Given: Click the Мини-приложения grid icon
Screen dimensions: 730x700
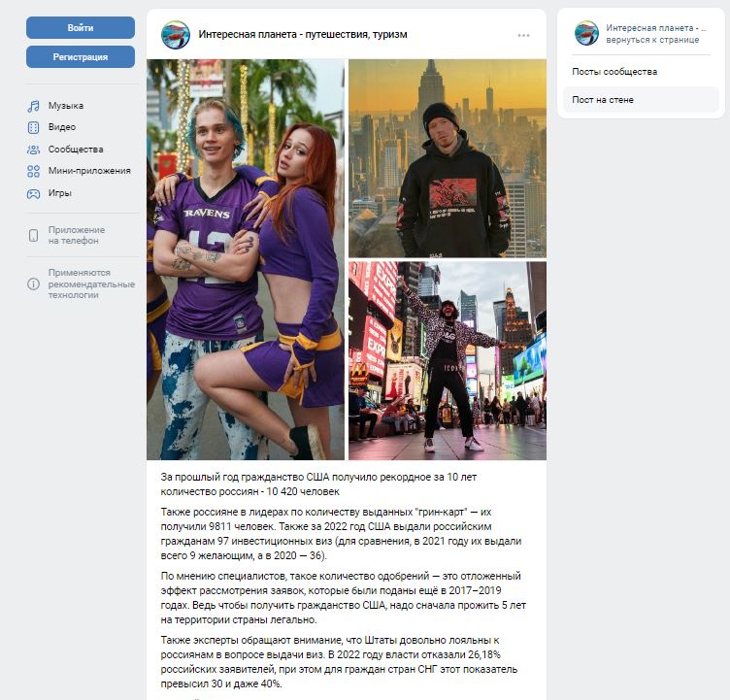Looking at the screenshot, I should (x=33, y=171).
